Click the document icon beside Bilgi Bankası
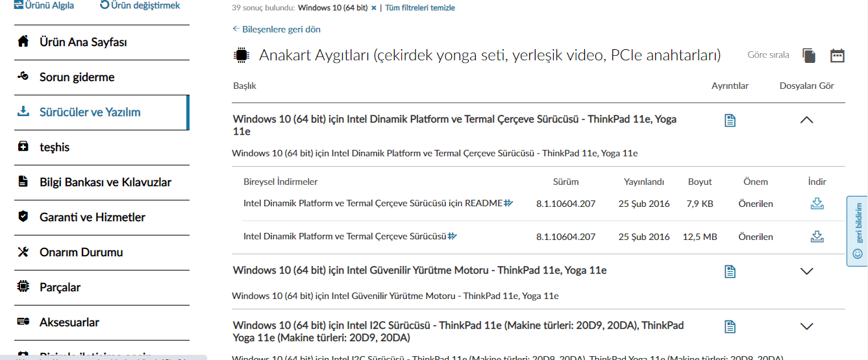The image size is (868, 360). pos(23,182)
